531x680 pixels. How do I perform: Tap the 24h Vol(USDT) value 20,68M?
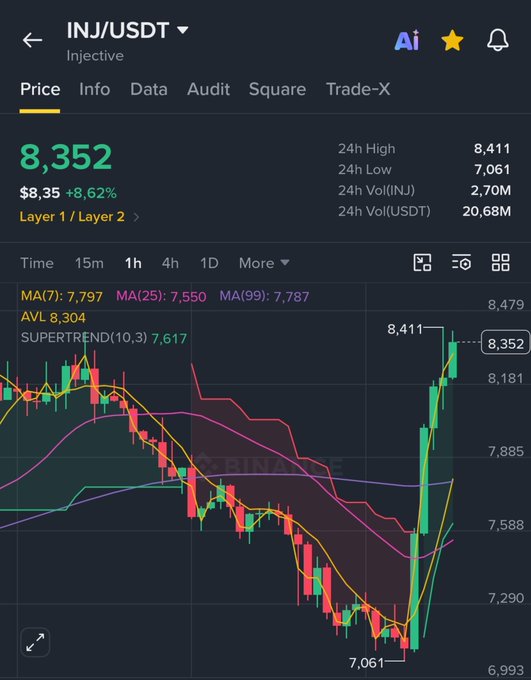486,211
